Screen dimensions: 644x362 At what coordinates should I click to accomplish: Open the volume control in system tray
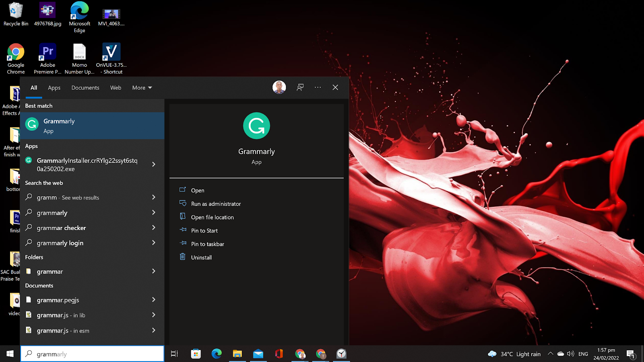click(570, 354)
